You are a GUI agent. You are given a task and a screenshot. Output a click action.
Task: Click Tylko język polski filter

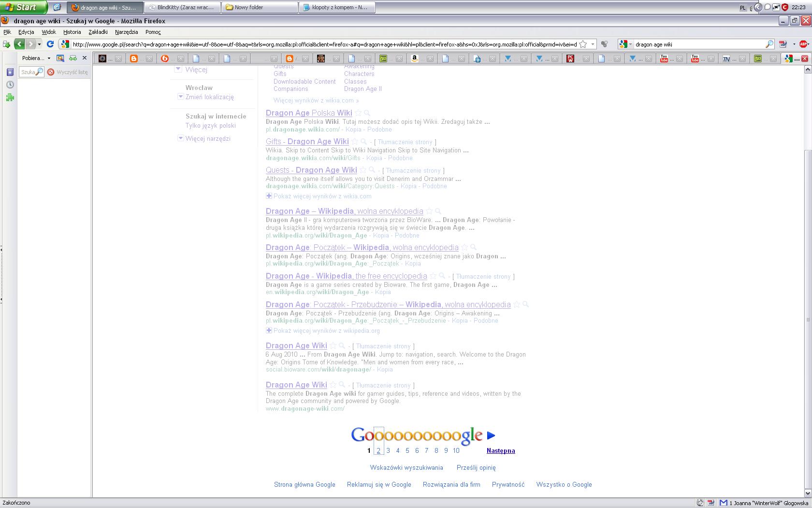(211, 125)
